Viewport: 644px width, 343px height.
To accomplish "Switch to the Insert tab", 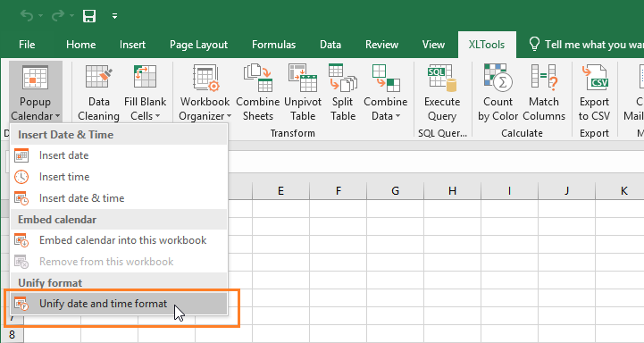I will 132,45.
